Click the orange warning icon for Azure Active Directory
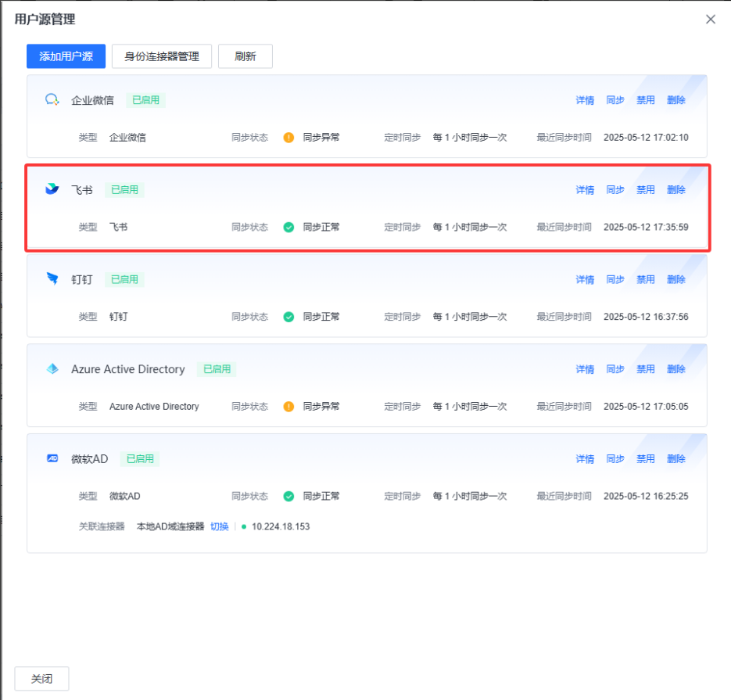 [288, 407]
